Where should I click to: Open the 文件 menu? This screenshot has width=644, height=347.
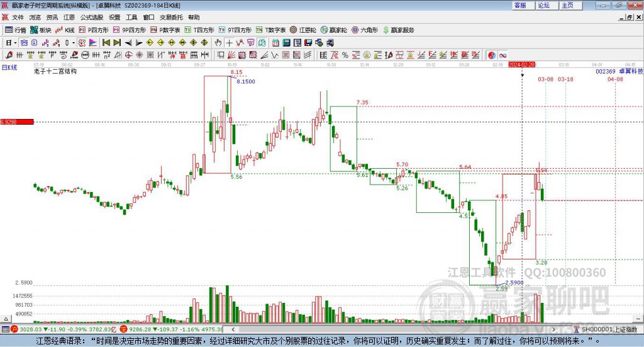[x=18, y=17]
